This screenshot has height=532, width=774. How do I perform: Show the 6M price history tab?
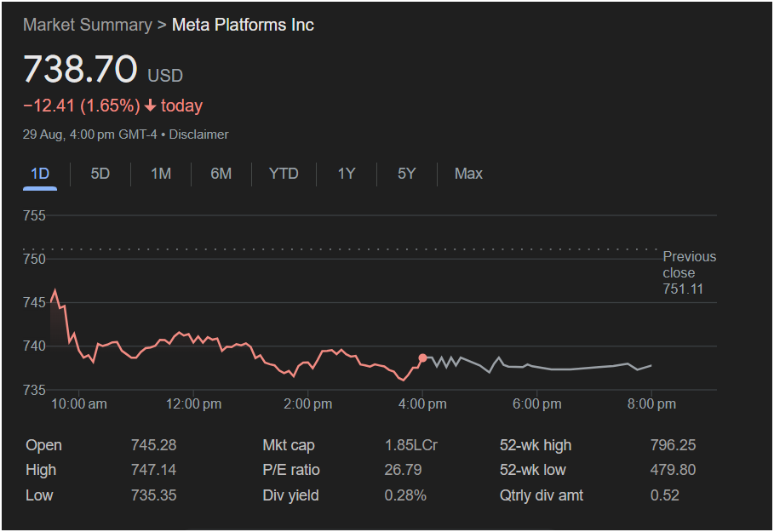click(221, 174)
